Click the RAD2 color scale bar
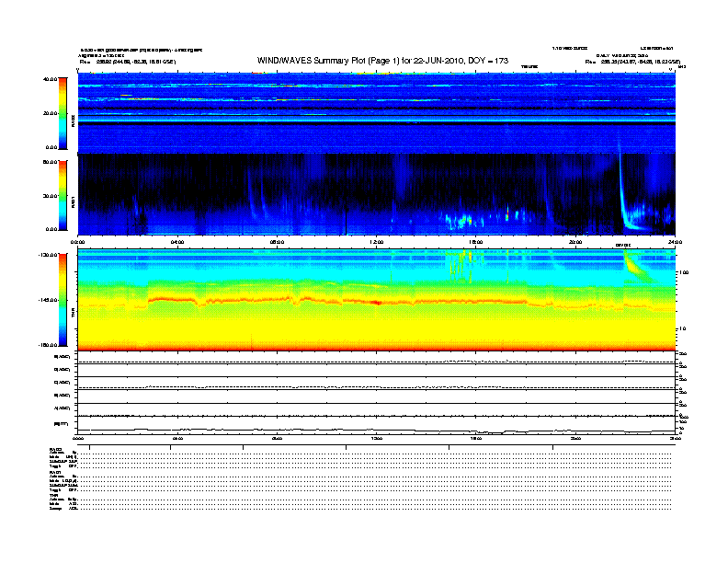 [63, 113]
